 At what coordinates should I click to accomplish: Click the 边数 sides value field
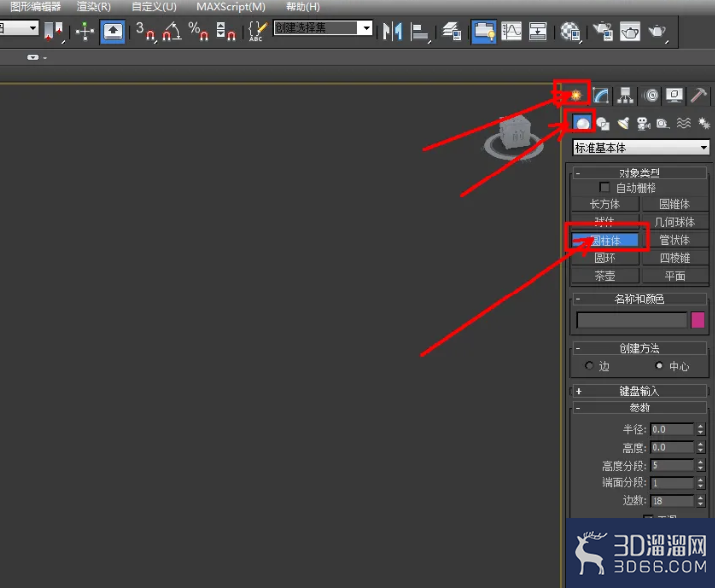[671, 501]
